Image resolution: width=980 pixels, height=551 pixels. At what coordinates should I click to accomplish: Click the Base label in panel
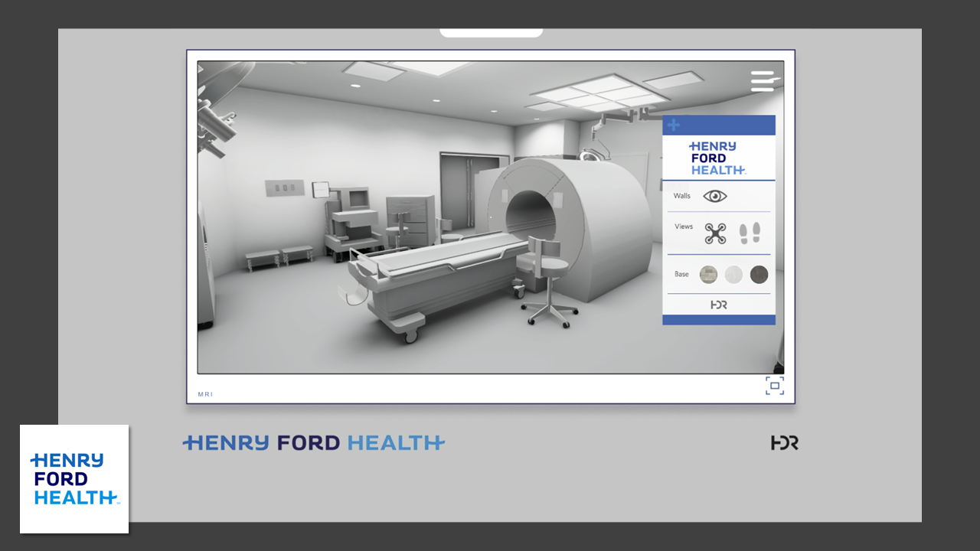[681, 274]
